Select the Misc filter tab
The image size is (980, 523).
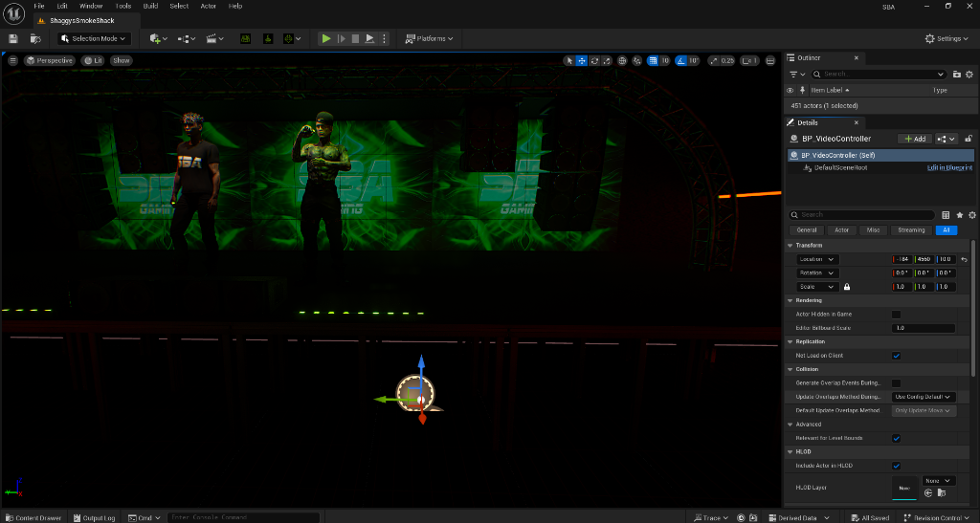(x=873, y=230)
